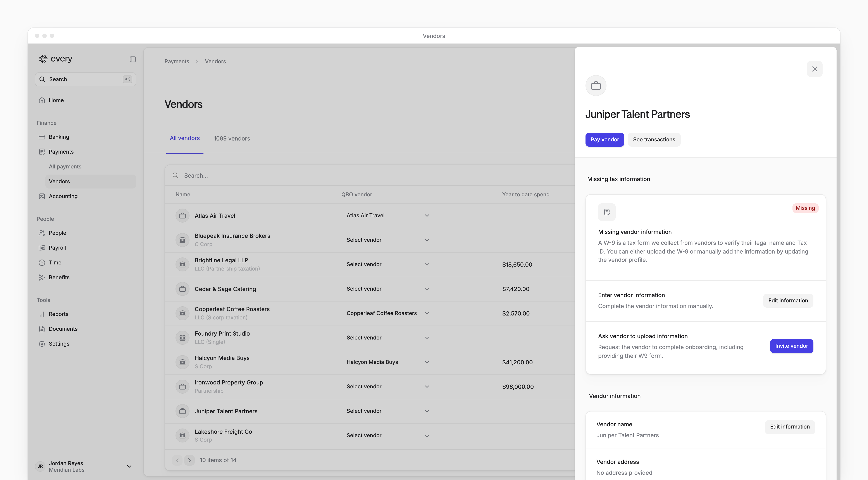Open the Payments sidebar item
Image resolution: width=868 pixels, height=480 pixels.
[86, 152]
